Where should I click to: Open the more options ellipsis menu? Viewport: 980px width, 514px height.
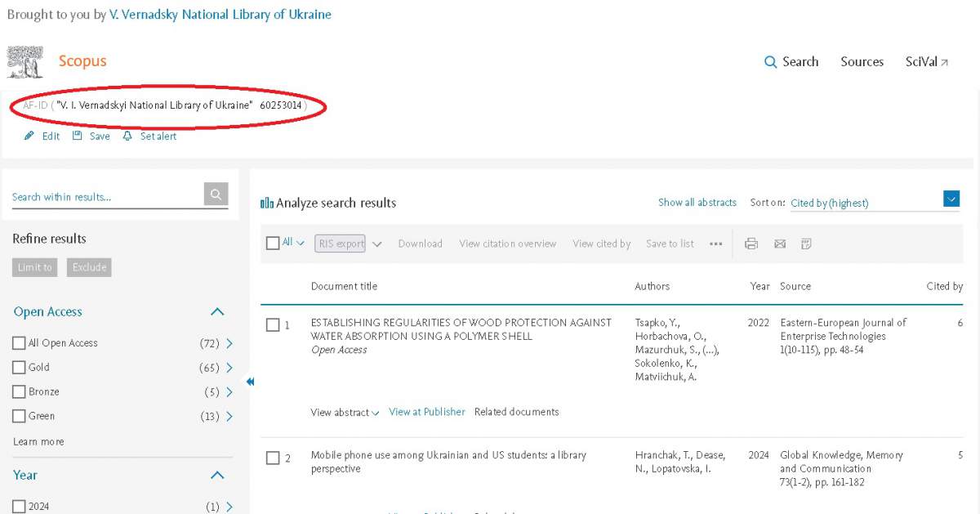click(716, 244)
